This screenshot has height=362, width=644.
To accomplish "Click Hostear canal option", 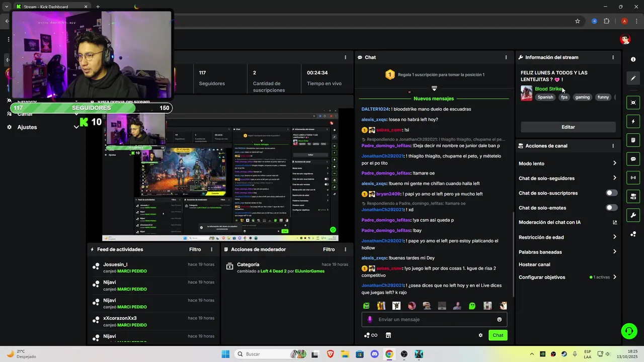I will point(534,264).
